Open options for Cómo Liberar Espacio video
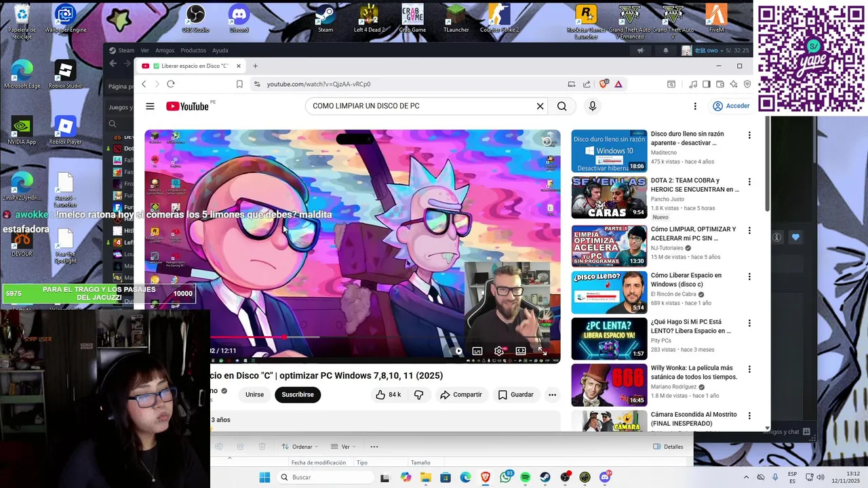 pyautogui.click(x=749, y=277)
